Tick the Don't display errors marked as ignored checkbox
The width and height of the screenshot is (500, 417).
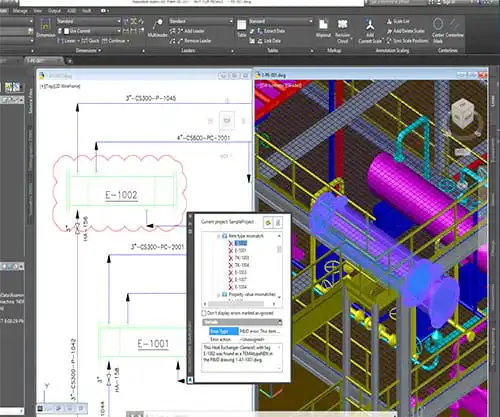204,313
